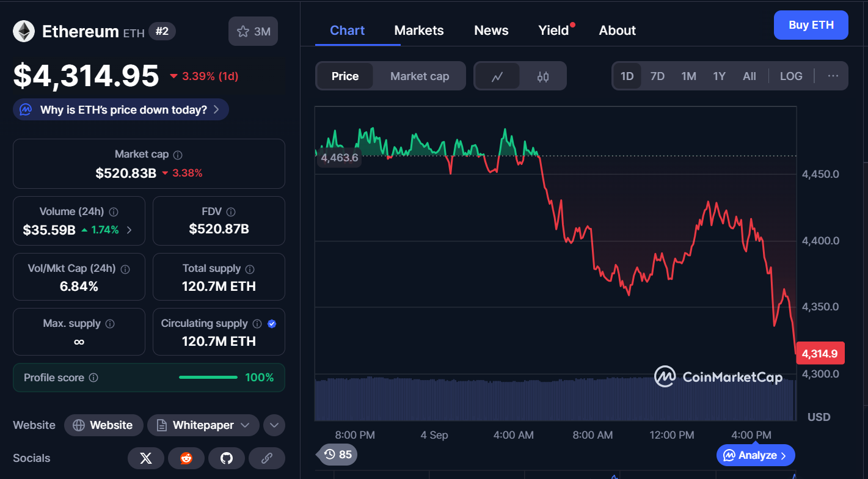Open Circulating supply info icon
The image size is (868, 479).
pyautogui.click(x=257, y=324)
